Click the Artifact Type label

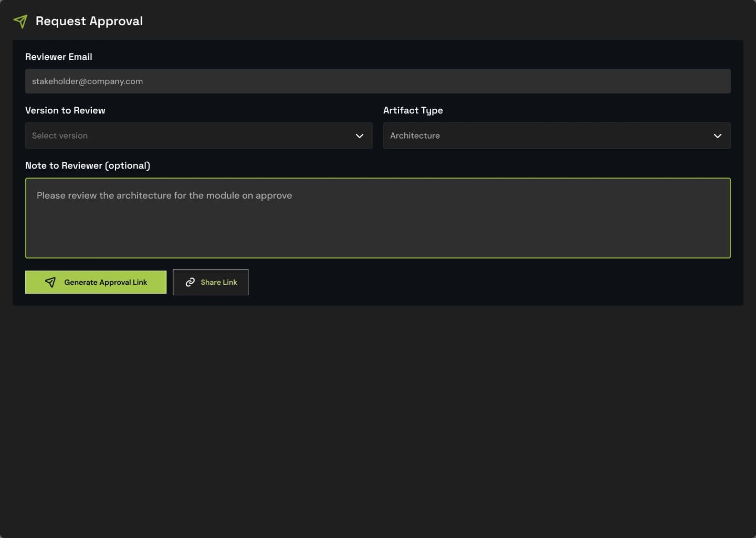click(413, 110)
